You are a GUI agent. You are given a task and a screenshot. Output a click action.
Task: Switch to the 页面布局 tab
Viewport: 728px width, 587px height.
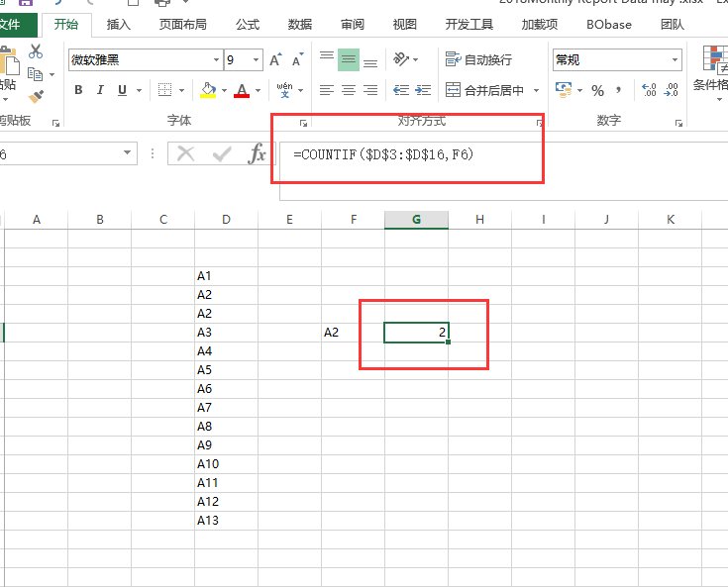point(183,25)
